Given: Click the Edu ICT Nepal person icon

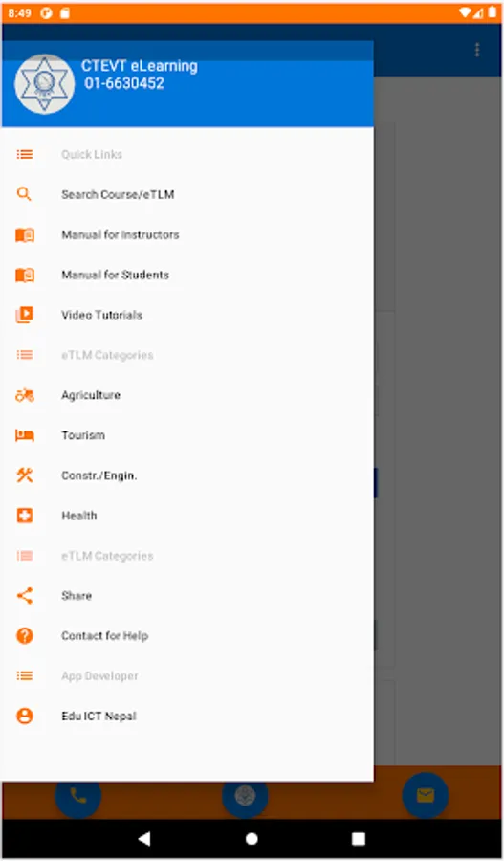Looking at the screenshot, I should pos(25,716).
